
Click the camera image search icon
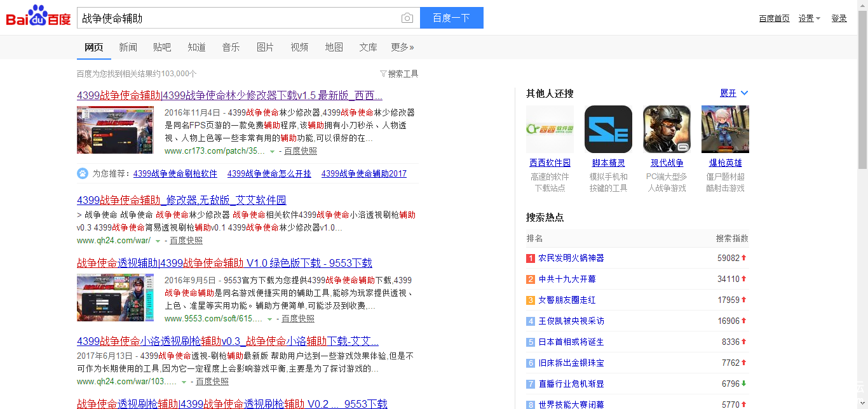[x=407, y=18]
